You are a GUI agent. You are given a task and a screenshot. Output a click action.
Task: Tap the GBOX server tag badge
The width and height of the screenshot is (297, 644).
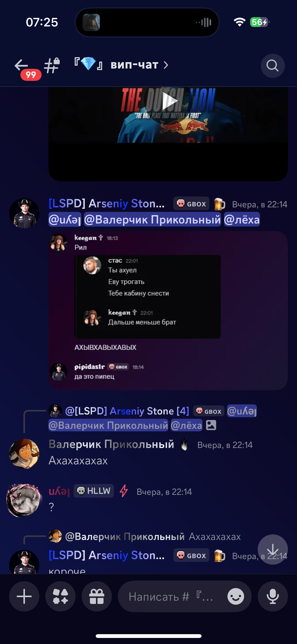[x=191, y=204]
